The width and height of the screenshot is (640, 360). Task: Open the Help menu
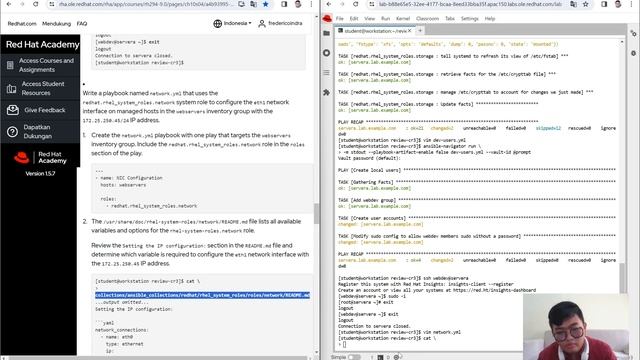(490, 19)
